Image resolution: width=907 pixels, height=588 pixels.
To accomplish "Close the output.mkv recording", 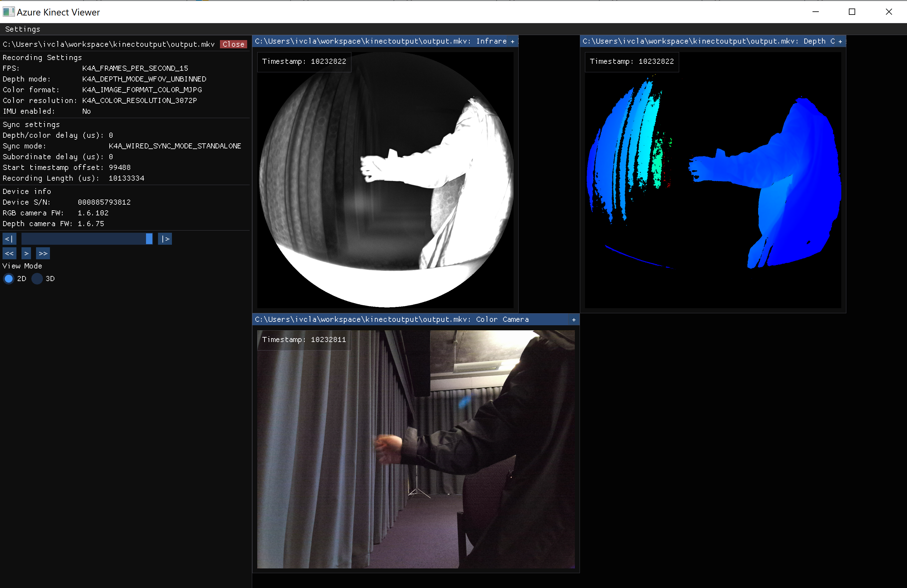I will tap(233, 44).
